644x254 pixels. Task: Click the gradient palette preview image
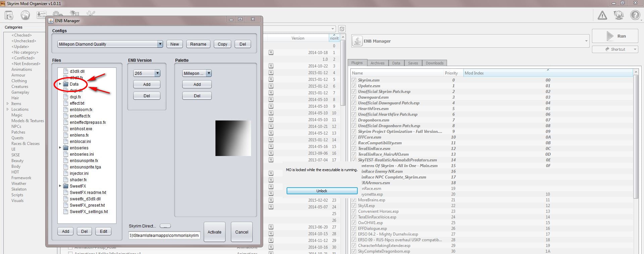233,138
